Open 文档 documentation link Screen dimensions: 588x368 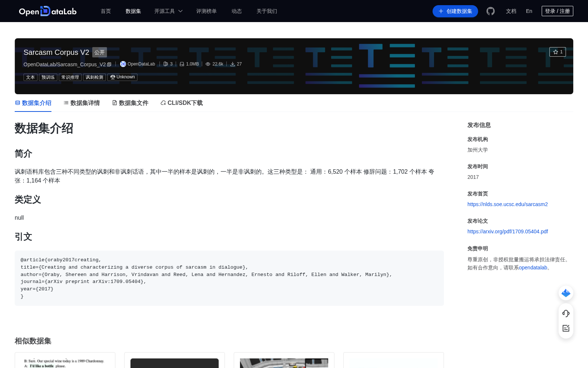pos(511,11)
